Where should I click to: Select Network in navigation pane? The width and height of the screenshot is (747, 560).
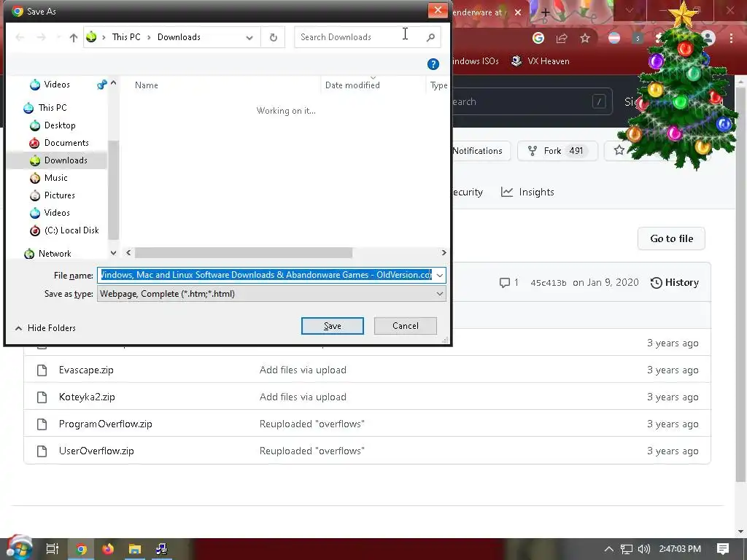point(54,254)
